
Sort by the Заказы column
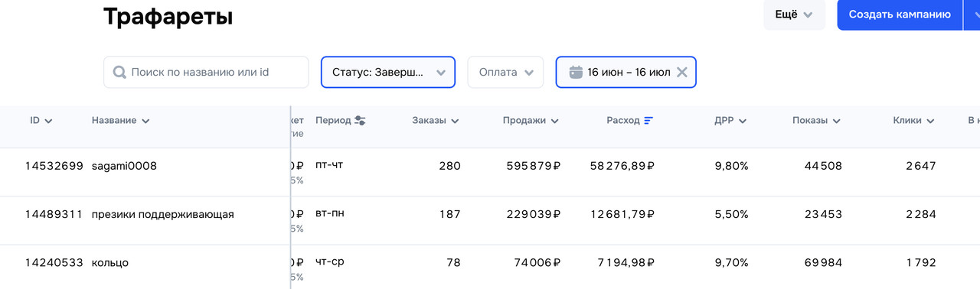(x=435, y=121)
